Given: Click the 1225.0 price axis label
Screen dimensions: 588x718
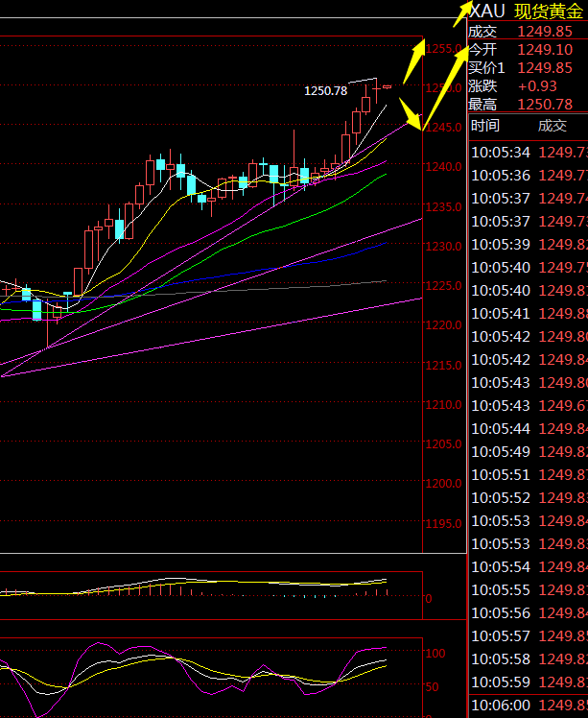Looking at the screenshot, I should tap(443, 286).
